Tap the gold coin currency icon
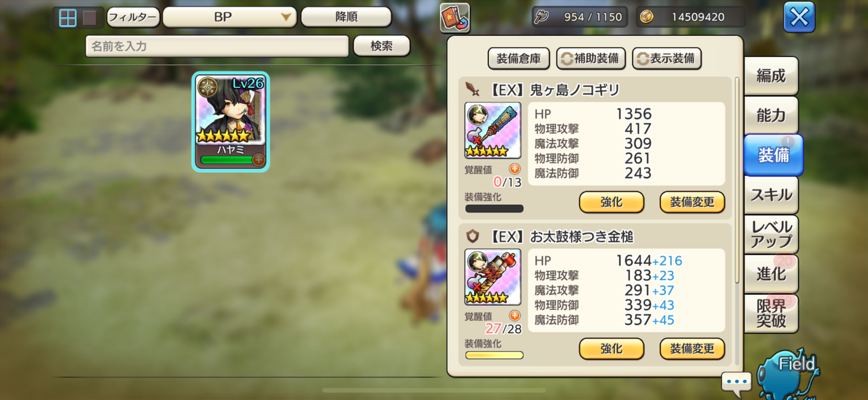868x400 pixels. (647, 17)
